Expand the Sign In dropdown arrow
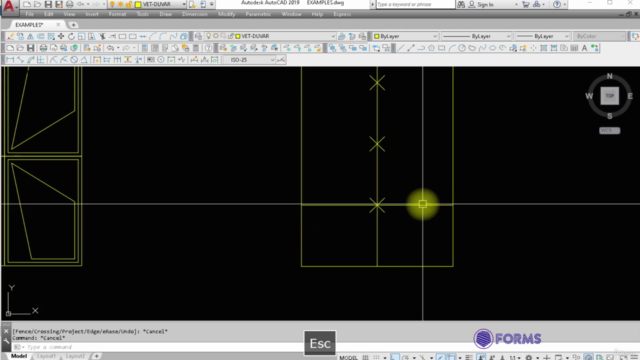This screenshot has width=640, height=360. click(x=516, y=4)
